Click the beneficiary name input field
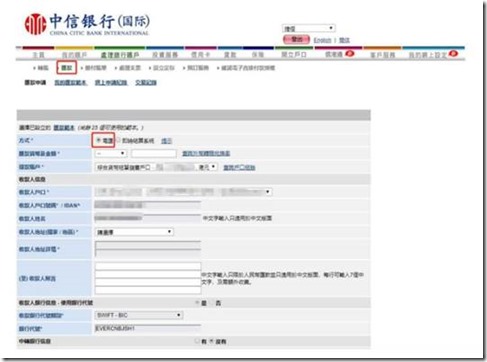The width and height of the screenshot is (487, 362). pyautogui.click(x=148, y=218)
